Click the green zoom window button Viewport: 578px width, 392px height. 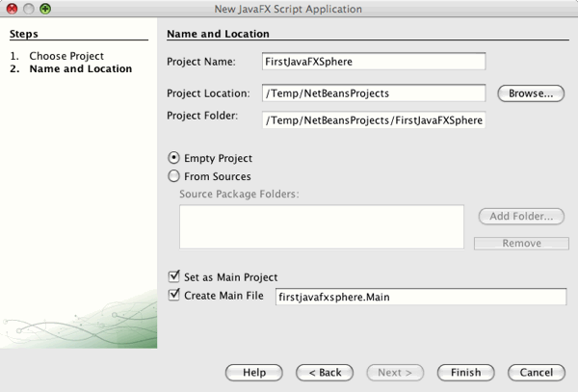[45, 9]
